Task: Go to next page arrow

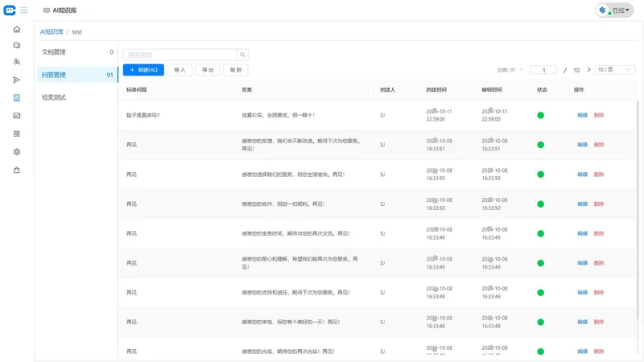Action: click(588, 70)
